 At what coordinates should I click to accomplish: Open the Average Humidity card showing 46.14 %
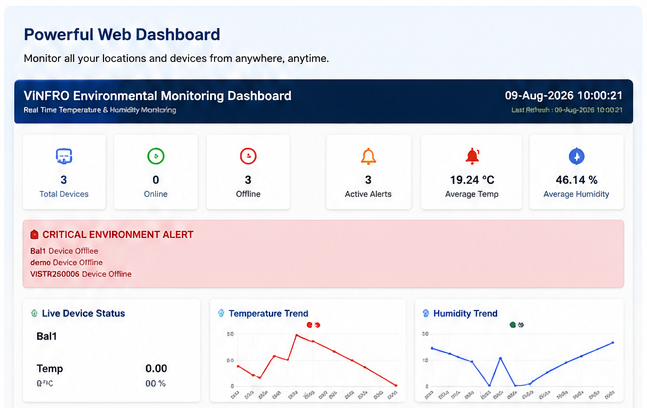(576, 172)
